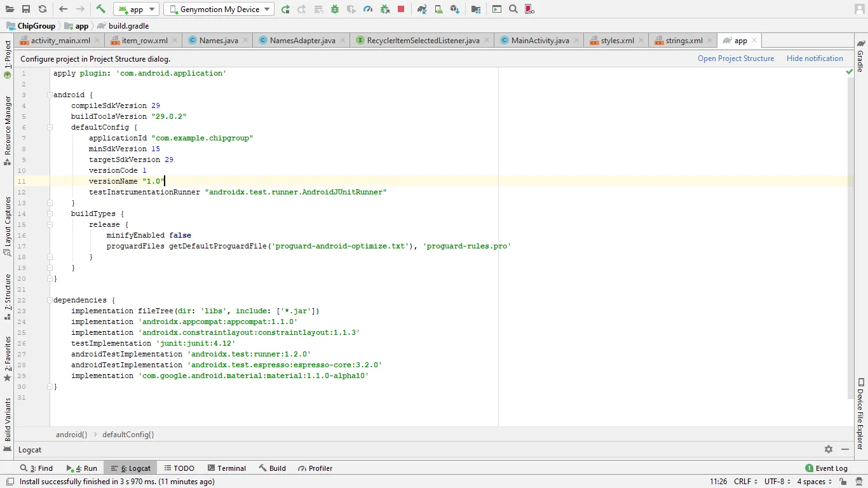Image resolution: width=868 pixels, height=488 pixels.
Task: Open Logcat settings gear icon
Action: click(829, 449)
